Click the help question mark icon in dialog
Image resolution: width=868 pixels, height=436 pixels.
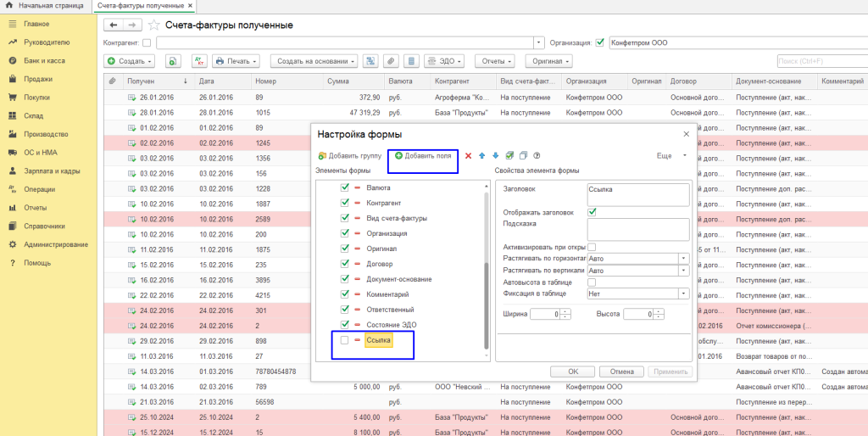pos(537,156)
